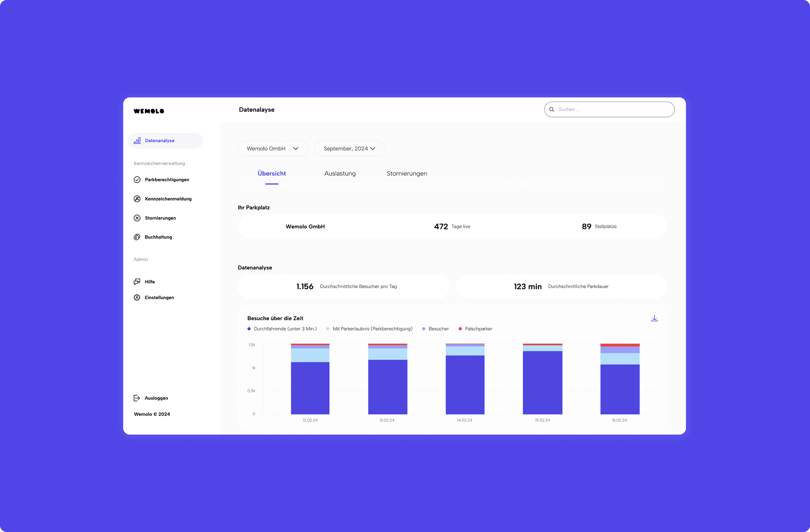Image resolution: width=810 pixels, height=532 pixels.
Task: Click the Ihr Parkplatz section heading
Action: [x=253, y=208]
